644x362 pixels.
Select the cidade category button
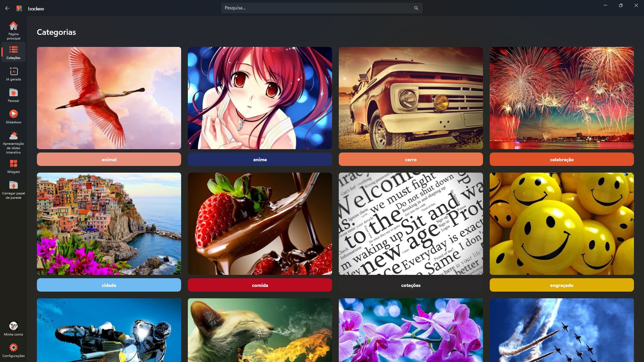(x=109, y=285)
